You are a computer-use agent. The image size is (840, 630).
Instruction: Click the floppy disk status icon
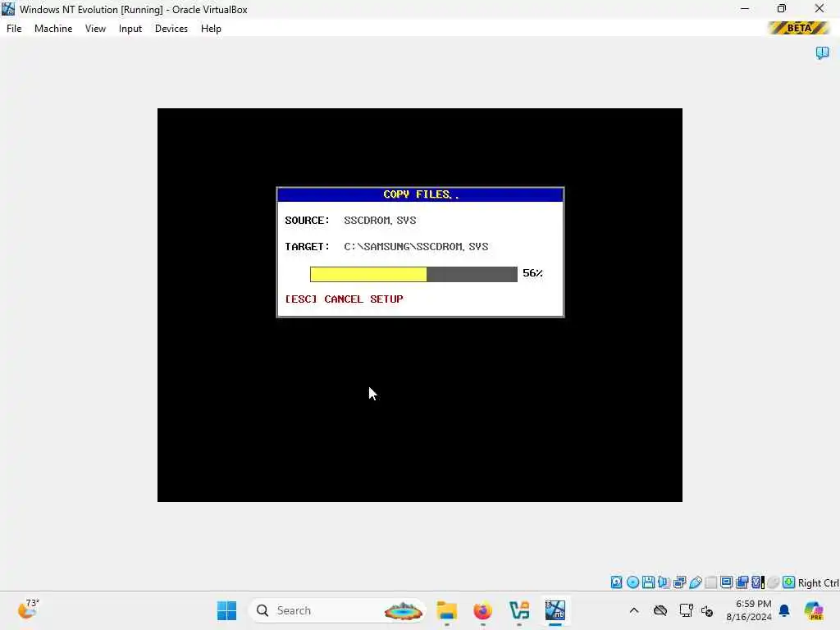click(x=648, y=582)
